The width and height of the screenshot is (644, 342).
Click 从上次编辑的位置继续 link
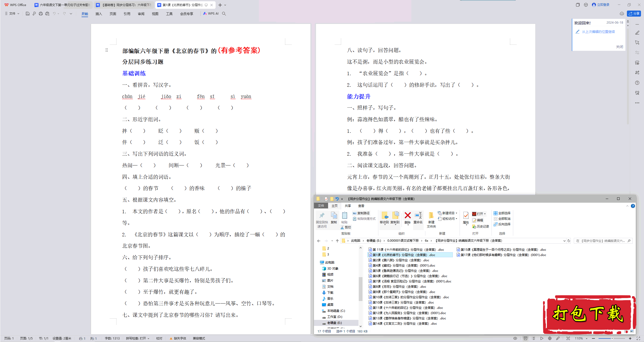598,32
